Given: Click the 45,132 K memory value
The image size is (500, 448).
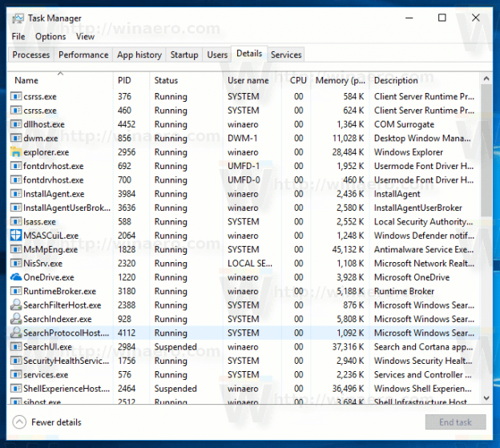Looking at the screenshot, I should click(x=348, y=249).
